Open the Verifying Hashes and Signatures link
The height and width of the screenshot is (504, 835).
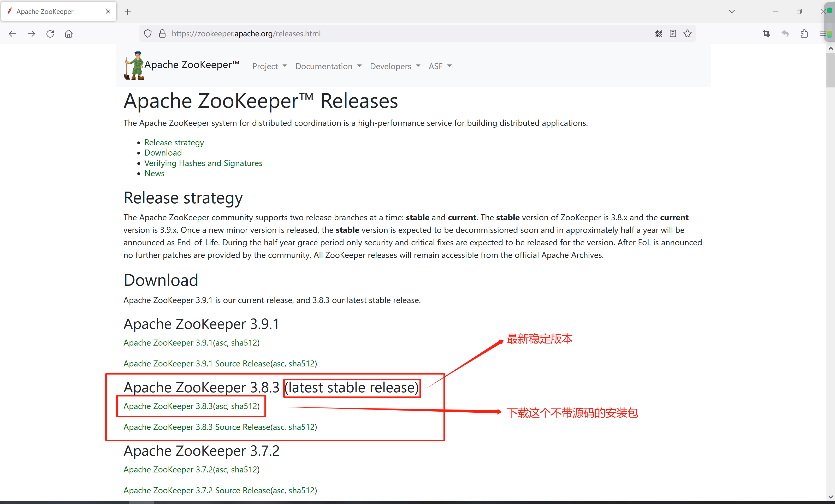203,163
